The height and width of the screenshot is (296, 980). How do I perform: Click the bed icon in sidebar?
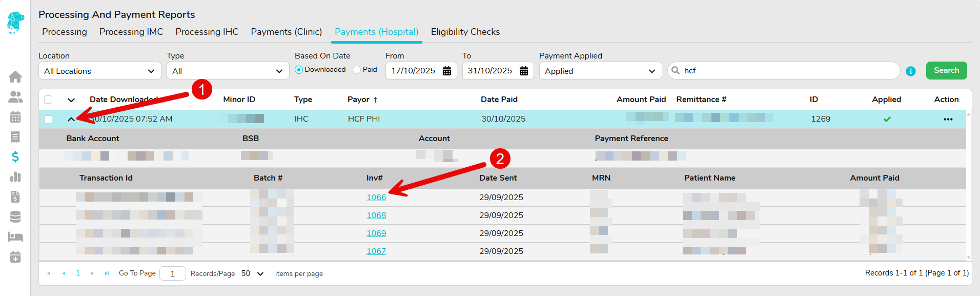coord(15,237)
